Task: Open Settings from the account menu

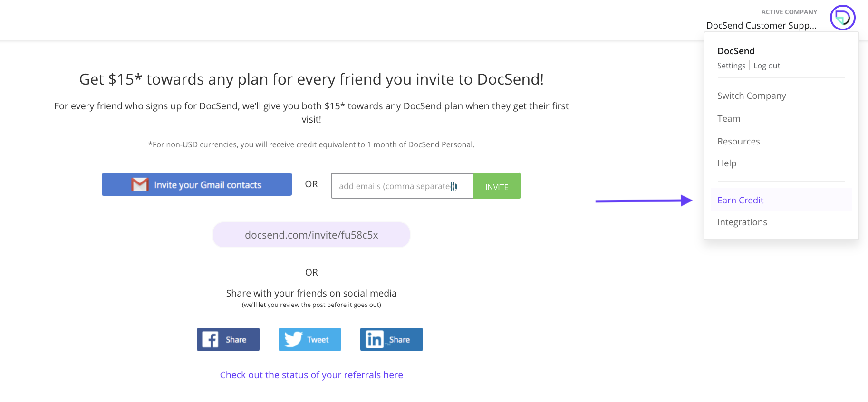Action: (x=731, y=66)
